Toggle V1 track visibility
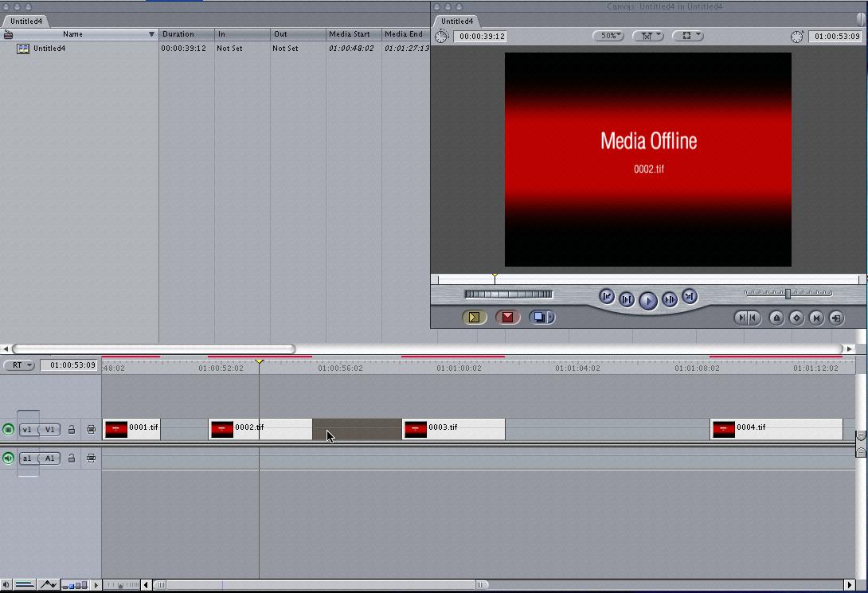The height and width of the screenshot is (593, 868). pyautogui.click(x=9, y=430)
